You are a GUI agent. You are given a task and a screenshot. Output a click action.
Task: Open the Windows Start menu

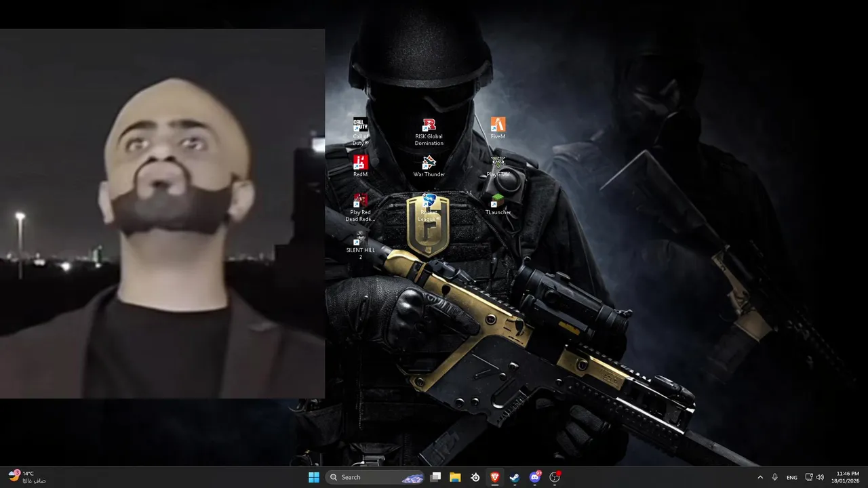pyautogui.click(x=314, y=477)
